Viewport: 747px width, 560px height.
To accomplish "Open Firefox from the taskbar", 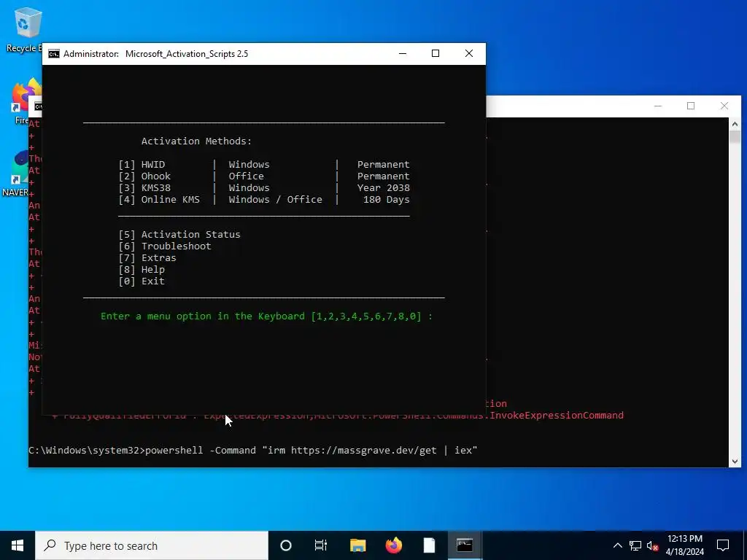I will pyautogui.click(x=393, y=545).
